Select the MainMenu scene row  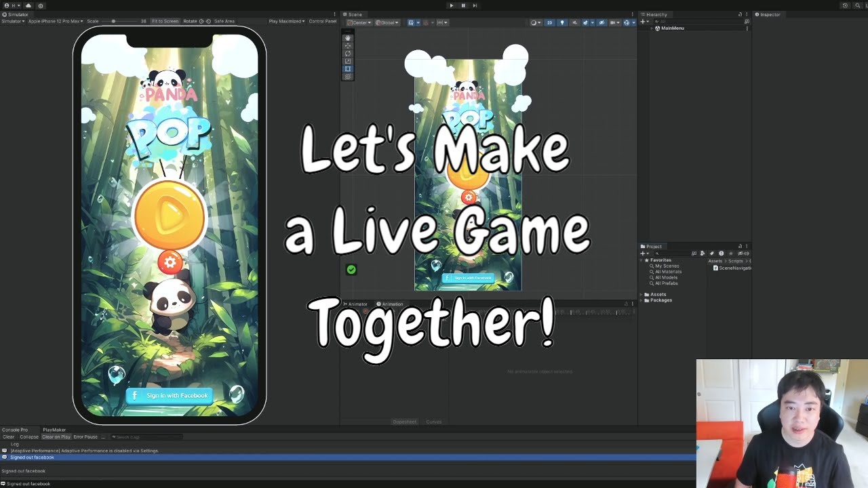tap(694, 28)
